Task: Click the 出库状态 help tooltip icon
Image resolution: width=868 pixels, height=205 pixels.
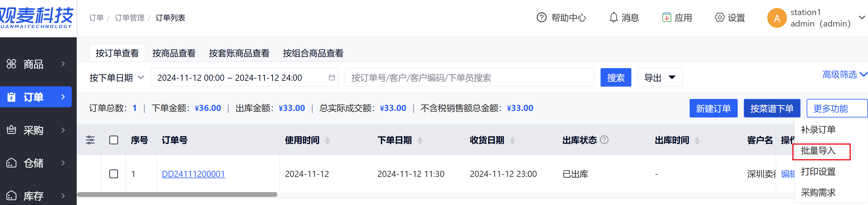Action: pyautogui.click(x=605, y=140)
